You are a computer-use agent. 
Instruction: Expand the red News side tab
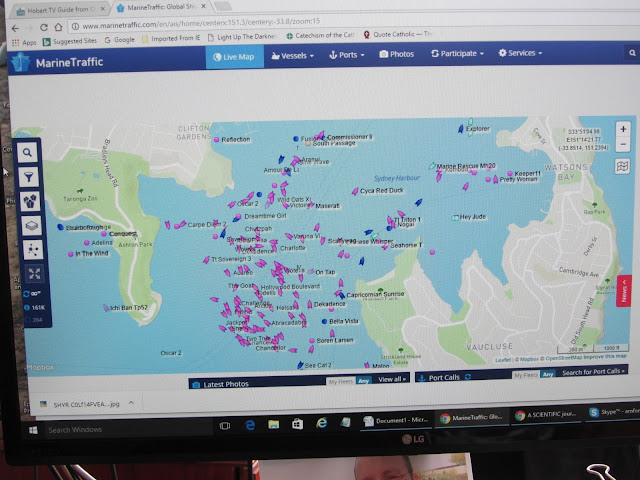(x=624, y=291)
